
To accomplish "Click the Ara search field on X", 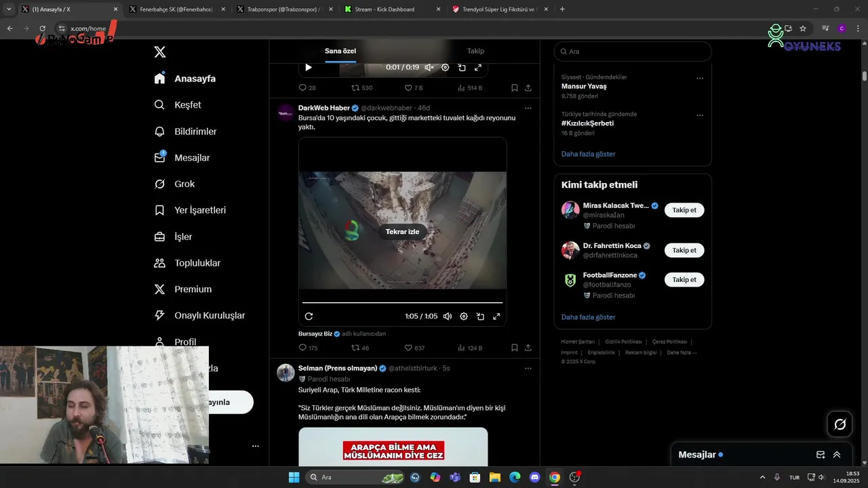I will pyautogui.click(x=633, y=52).
